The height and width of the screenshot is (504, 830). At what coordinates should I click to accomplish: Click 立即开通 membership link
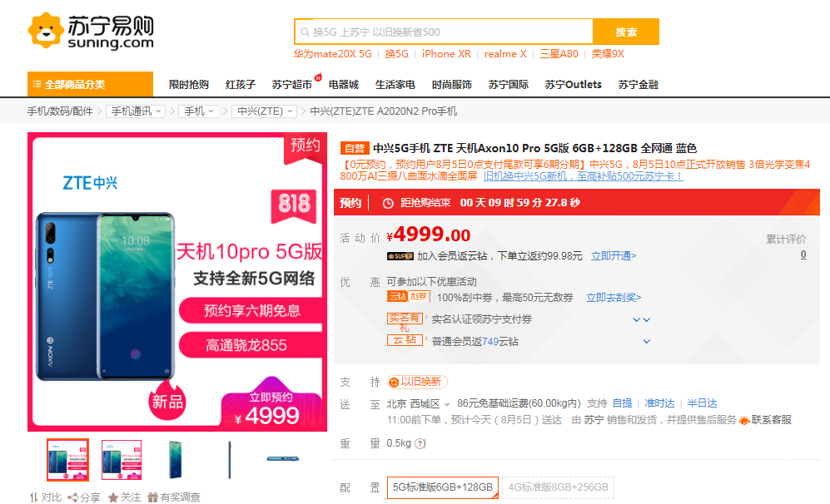point(614,256)
